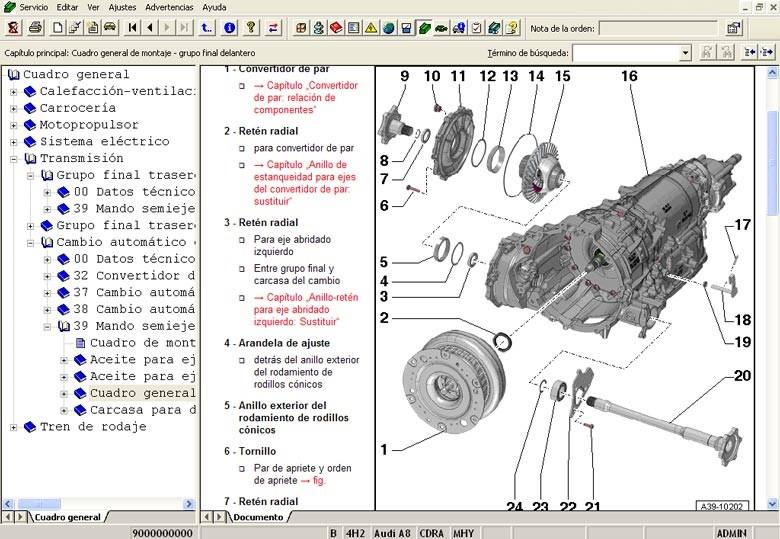
Task: Open the Ajustes menu
Action: pos(122,7)
